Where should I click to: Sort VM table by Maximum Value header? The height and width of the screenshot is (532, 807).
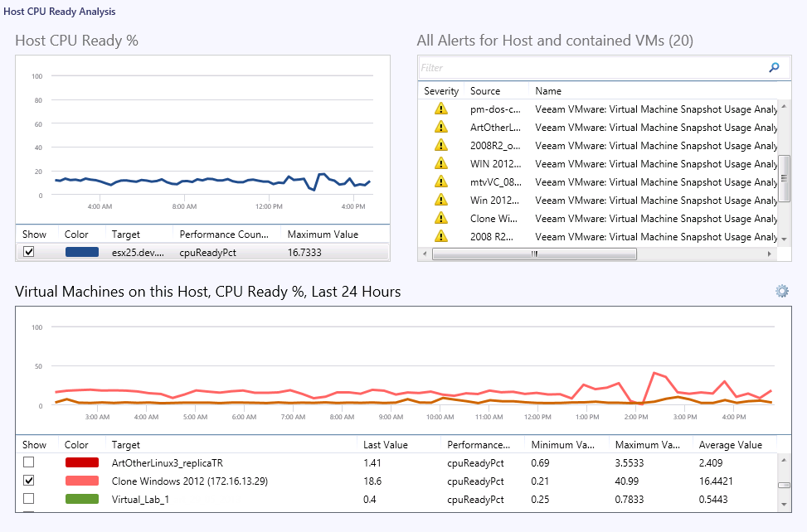(x=648, y=445)
